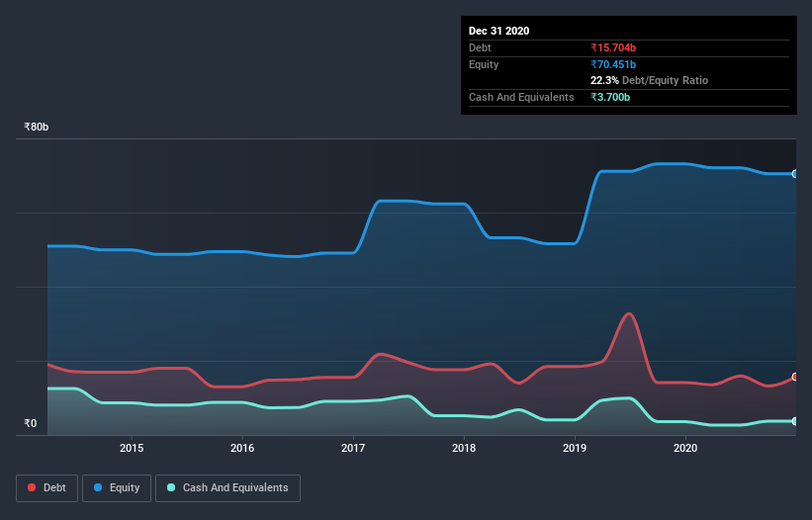Click the 2019 x-axis label

575,448
